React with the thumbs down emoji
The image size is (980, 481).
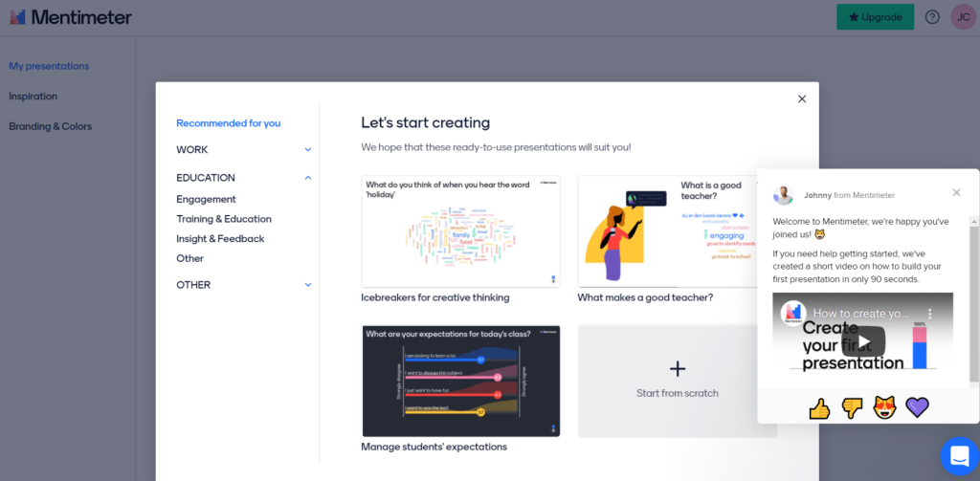point(852,408)
